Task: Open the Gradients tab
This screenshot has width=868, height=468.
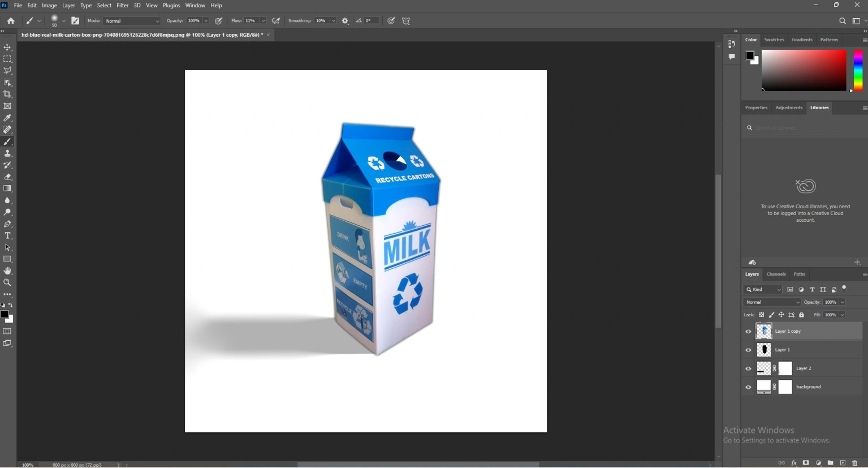Action: pyautogui.click(x=802, y=40)
